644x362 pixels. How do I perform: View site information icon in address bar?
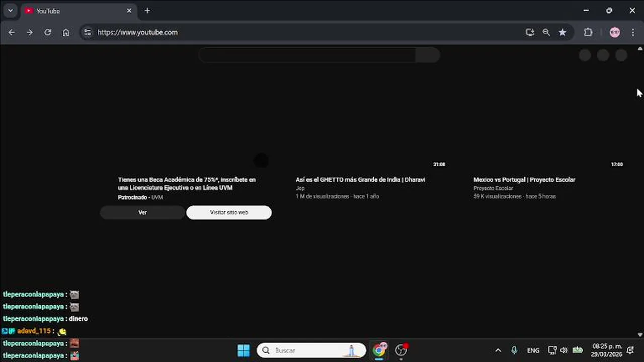88,32
